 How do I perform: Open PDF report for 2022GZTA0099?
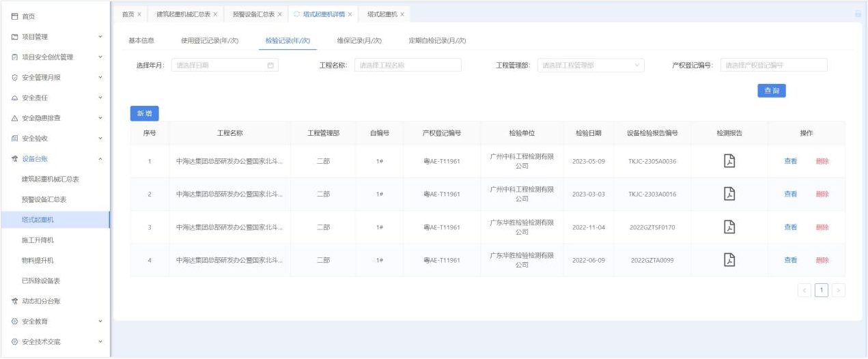tap(729, 260)
